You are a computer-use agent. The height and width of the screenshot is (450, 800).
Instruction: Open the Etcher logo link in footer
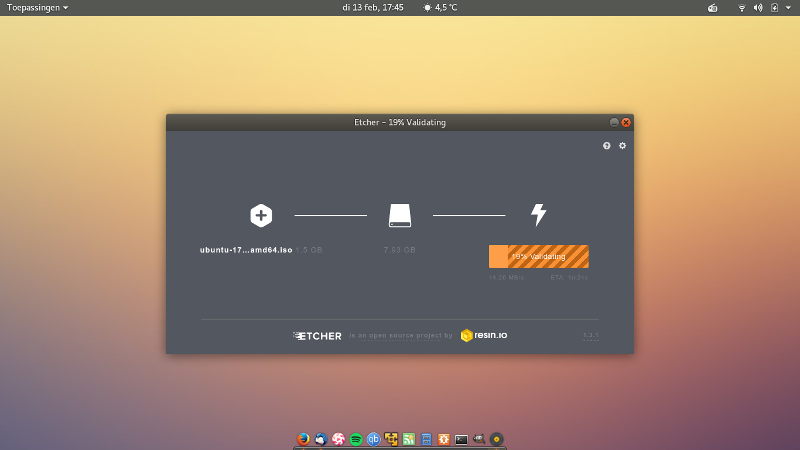pos(317,336)
